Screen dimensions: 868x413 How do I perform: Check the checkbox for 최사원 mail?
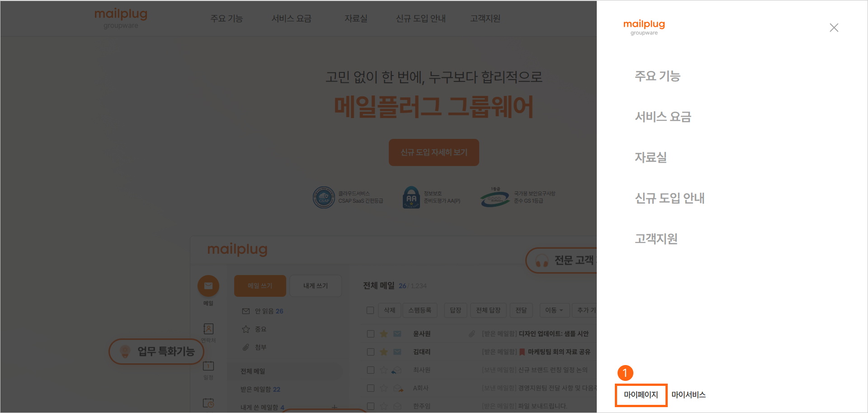coord(371,370)
